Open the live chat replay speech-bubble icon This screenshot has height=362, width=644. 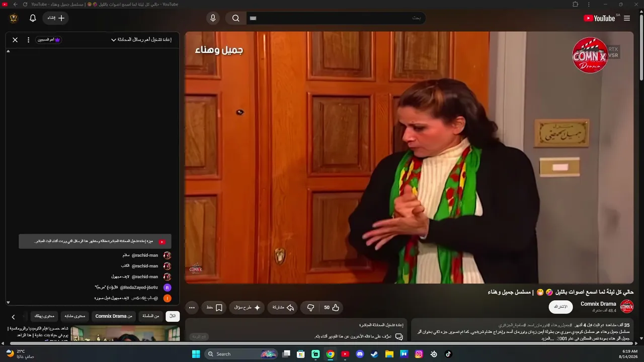399,336
